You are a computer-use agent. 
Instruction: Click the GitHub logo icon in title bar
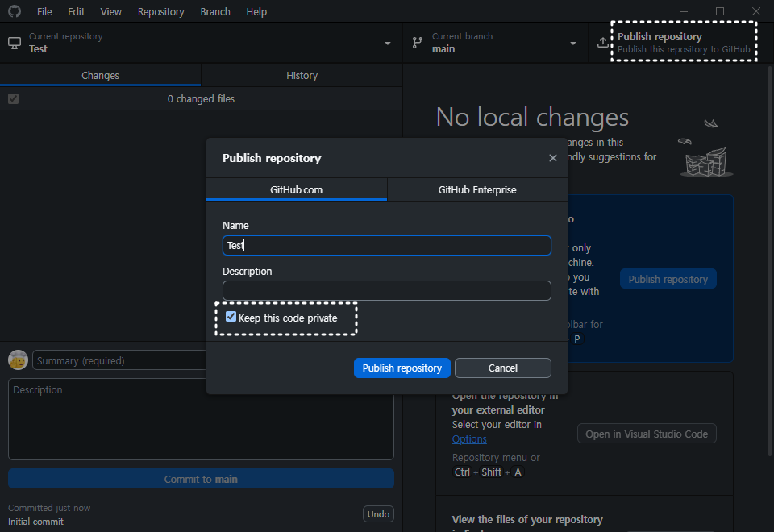(15, 10)
